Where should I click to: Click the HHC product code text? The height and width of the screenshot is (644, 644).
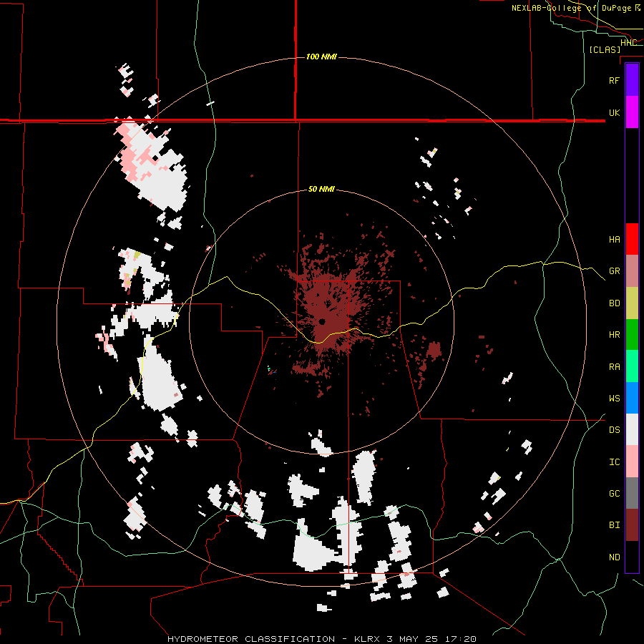(629, 43)
